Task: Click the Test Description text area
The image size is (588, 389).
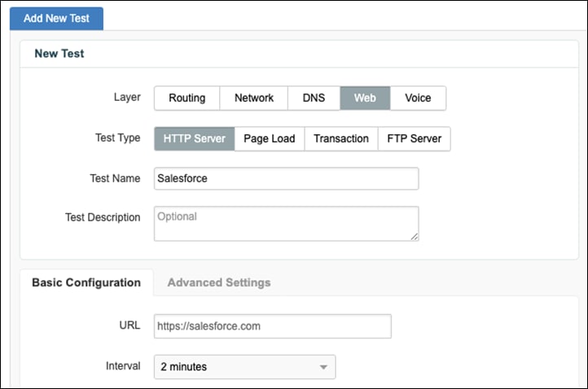Action: tap(287, 224)
